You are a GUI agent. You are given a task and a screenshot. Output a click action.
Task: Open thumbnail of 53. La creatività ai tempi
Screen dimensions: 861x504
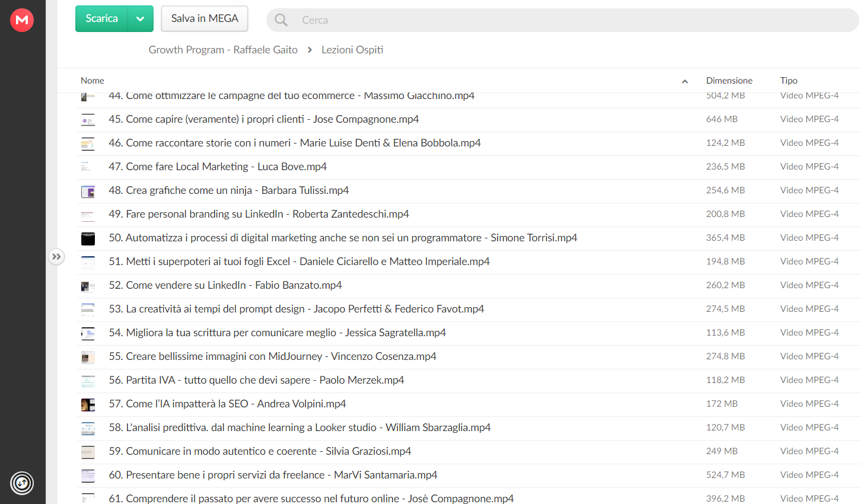click(88, 310)
